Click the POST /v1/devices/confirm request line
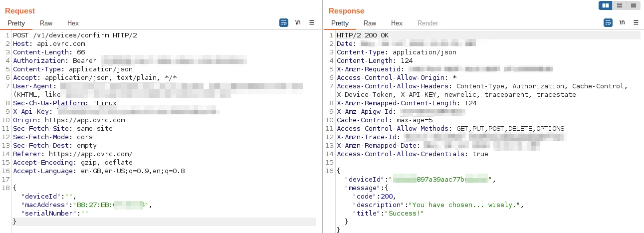Image resolution: width=644 pixels, height=233 pixels. 75,35
